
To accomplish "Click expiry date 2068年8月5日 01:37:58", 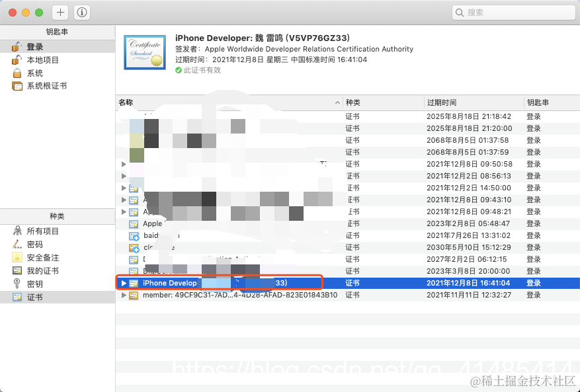I will point(468,140).
